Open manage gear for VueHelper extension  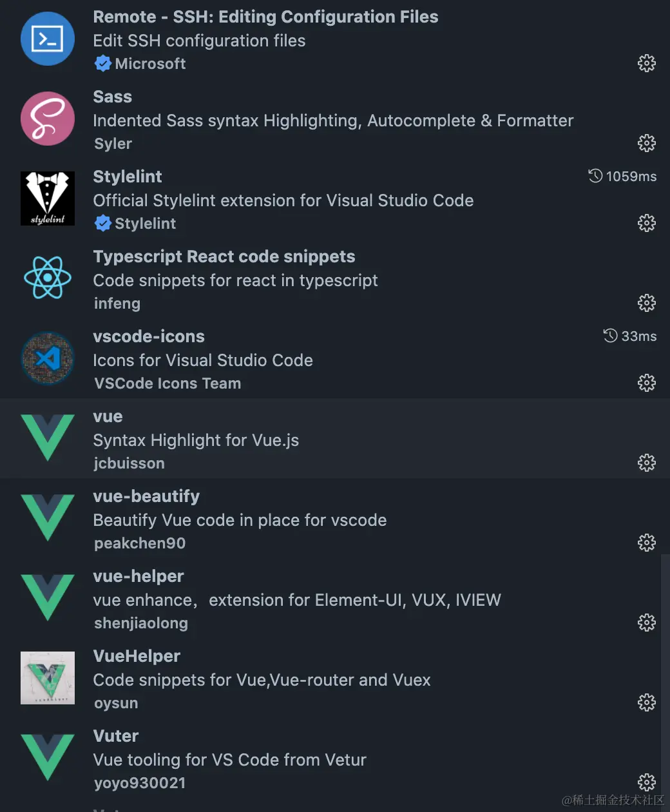[x=646, y=702]
